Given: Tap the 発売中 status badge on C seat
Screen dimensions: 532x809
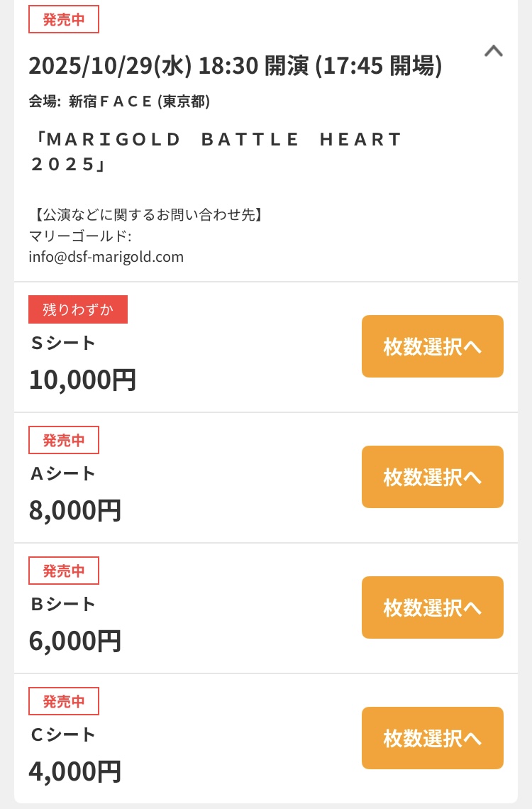Looking at the screenshot, I should pyautogui.click(x=64, y=701).
